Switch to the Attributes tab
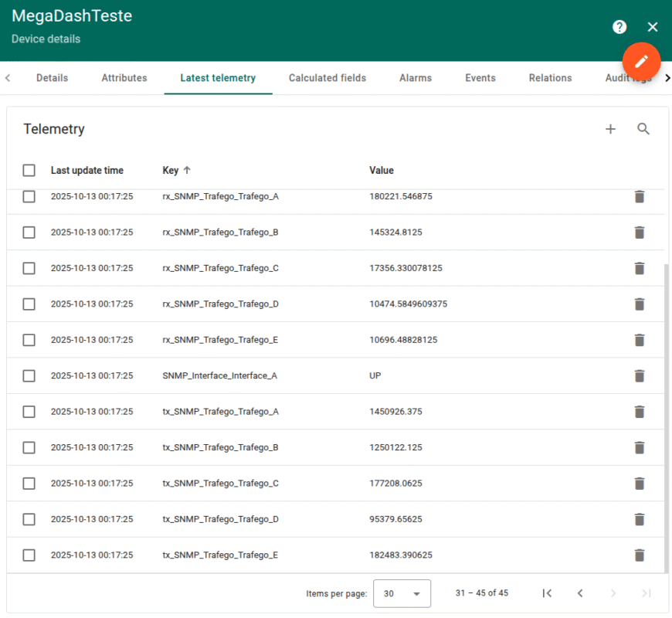Viewport: 672px width, 618px height. click(124, 78)
